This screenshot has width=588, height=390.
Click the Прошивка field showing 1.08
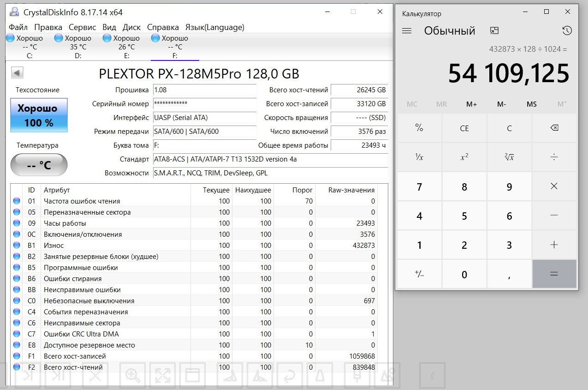click(x=204, y=90)
